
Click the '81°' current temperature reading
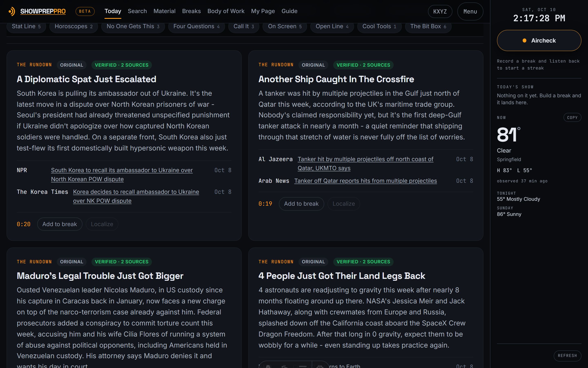[509, 135]
